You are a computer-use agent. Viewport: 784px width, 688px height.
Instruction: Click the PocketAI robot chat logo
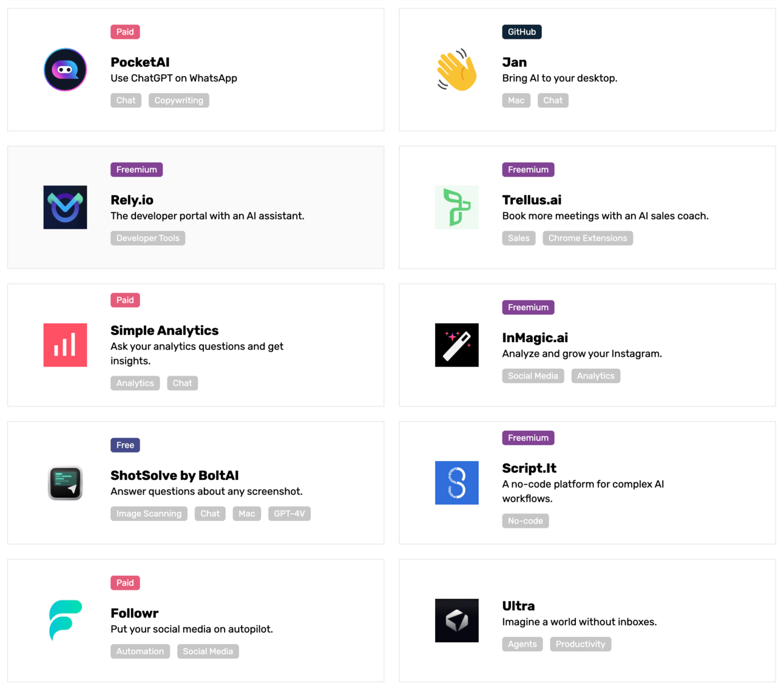pos(65,70)
